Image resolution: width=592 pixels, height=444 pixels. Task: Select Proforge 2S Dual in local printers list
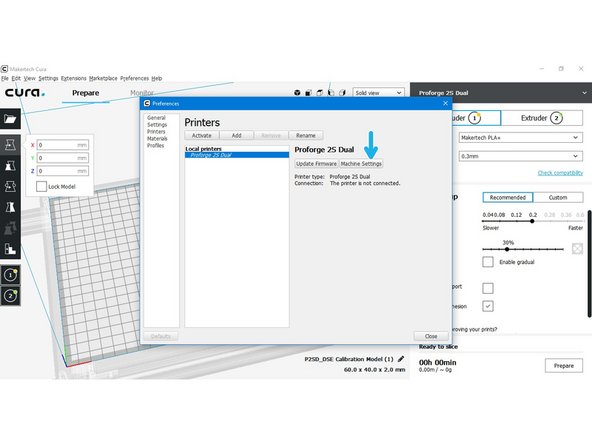click(237, 155)
